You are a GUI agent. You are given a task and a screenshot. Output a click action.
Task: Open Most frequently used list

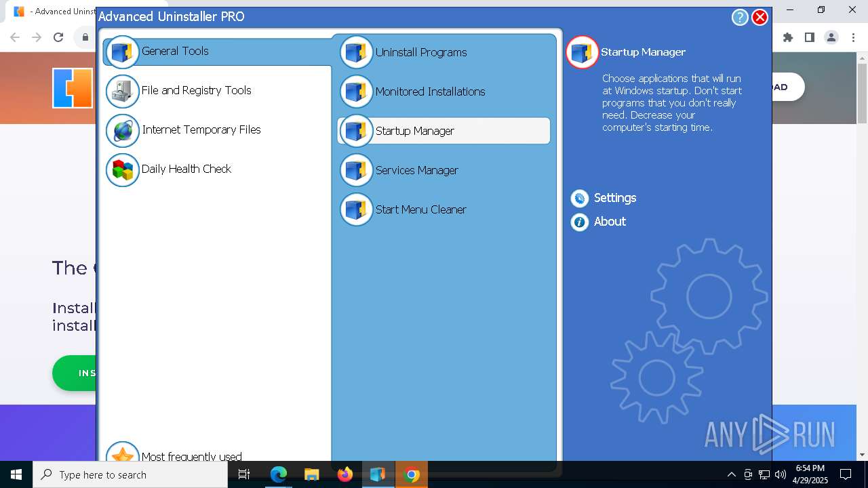tap(191, 456)
